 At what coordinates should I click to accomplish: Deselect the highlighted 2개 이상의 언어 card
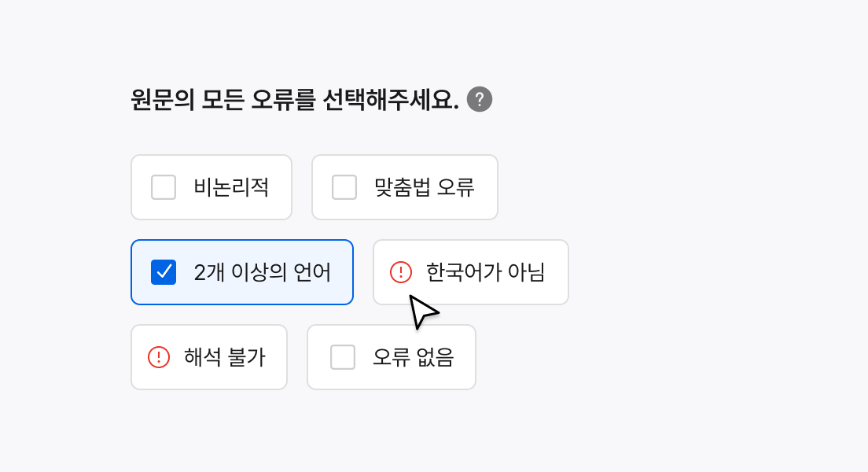click(x=242, y=272)
